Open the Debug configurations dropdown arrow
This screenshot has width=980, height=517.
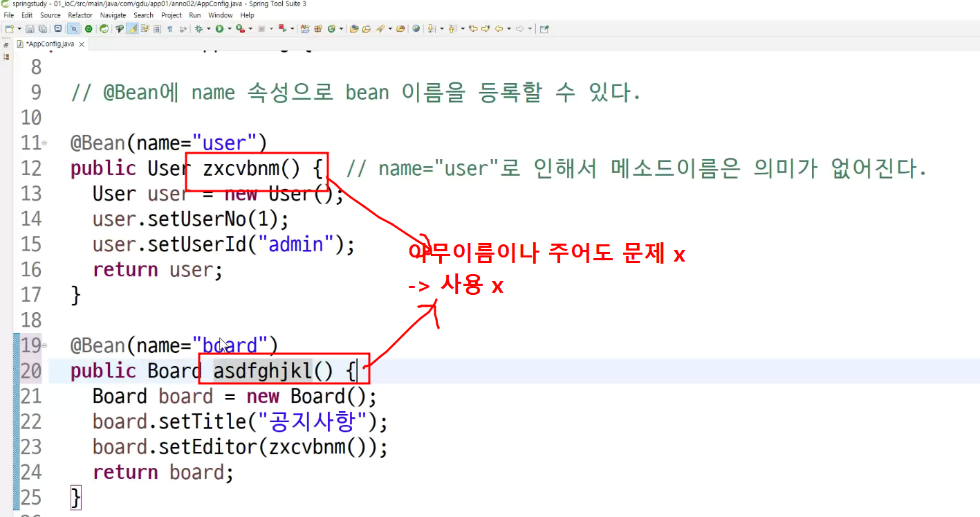(209, 28)
